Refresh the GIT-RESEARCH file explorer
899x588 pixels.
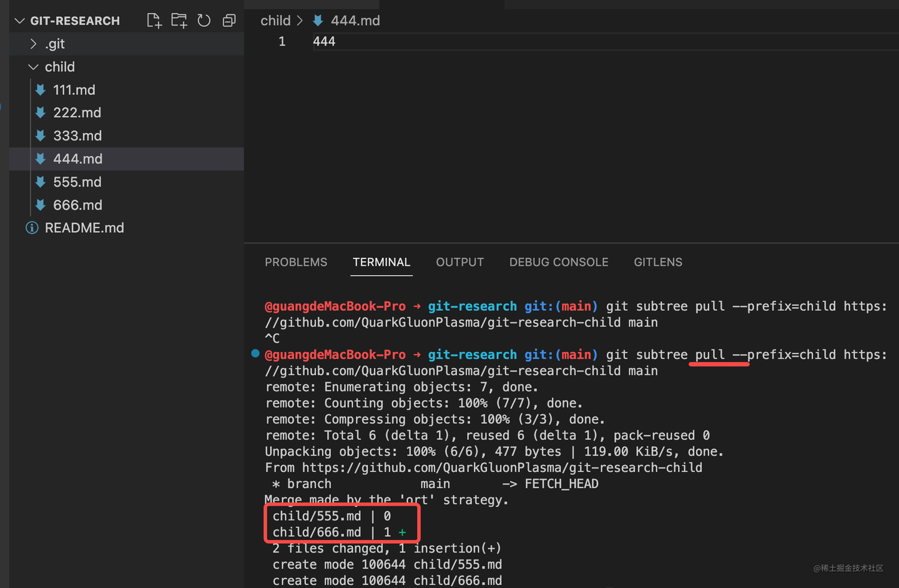click(x=204, y=20)
